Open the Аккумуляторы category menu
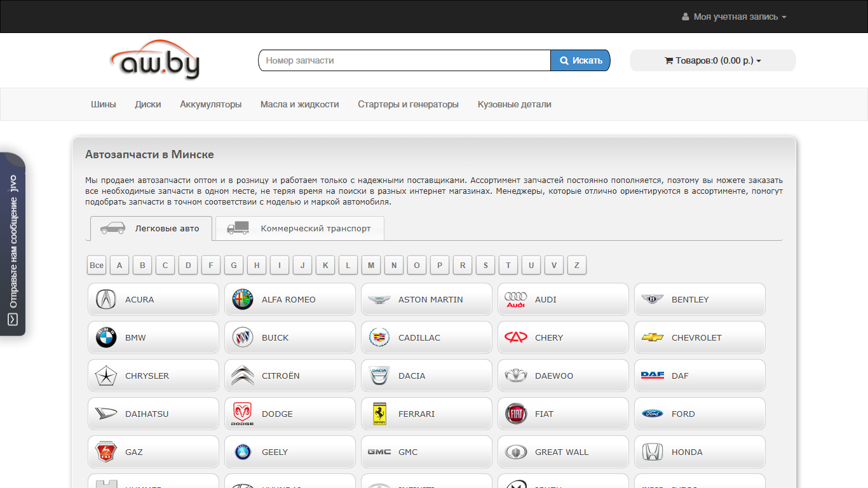The width and height of the screenshot is (868, 488). pos(211,104)
